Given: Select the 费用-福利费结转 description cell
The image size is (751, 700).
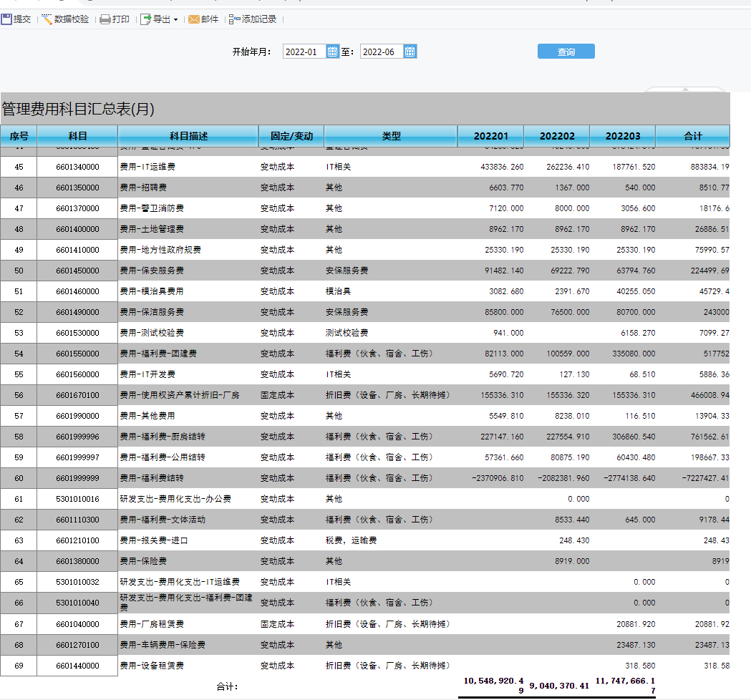Looking at the screenshot, I should coord(188,478).
